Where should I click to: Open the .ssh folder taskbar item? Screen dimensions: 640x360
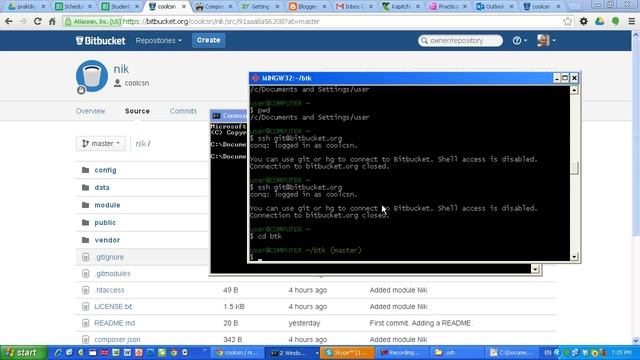tap(456, 353)
